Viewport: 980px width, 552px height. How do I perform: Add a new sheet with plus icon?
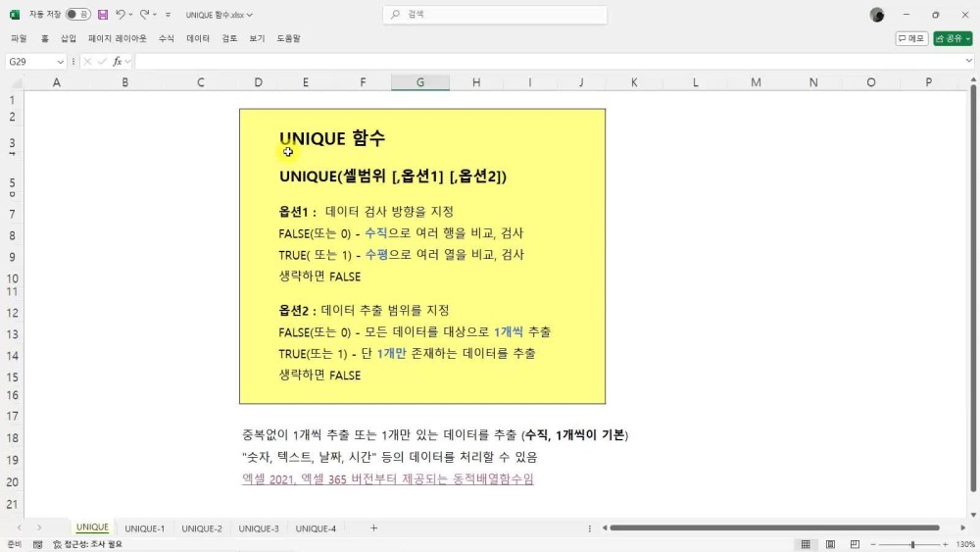(x=373, y=528)
